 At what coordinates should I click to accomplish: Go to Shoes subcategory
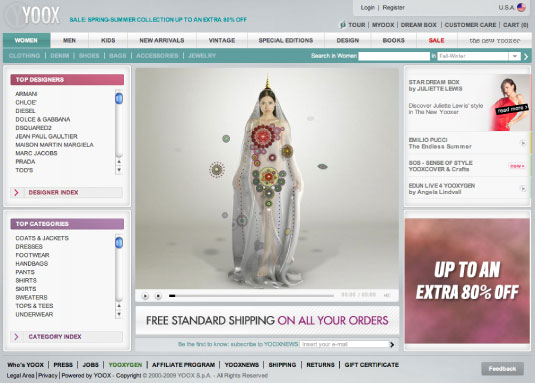pos(89,56)
